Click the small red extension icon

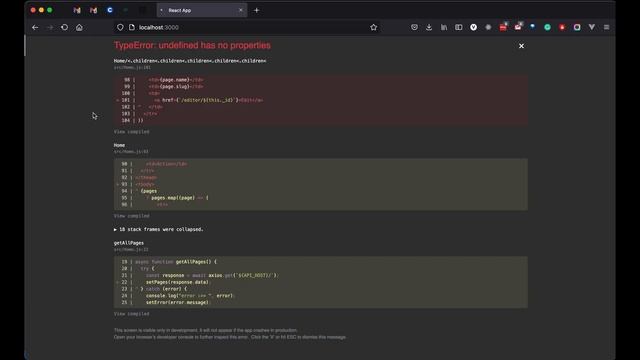pyautogui.click(x=562, y=27)
